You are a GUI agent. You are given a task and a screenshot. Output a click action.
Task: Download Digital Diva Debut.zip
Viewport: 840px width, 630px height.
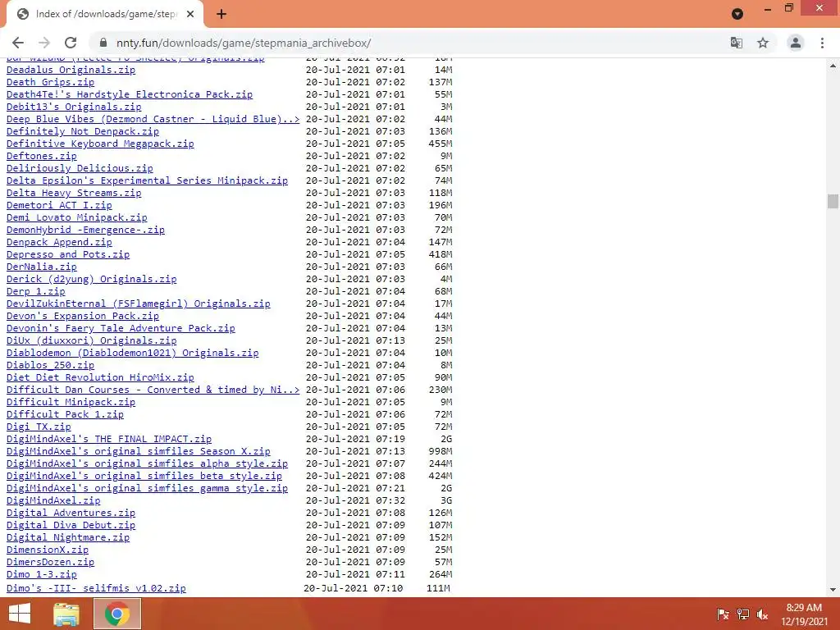tap(71, 526)
